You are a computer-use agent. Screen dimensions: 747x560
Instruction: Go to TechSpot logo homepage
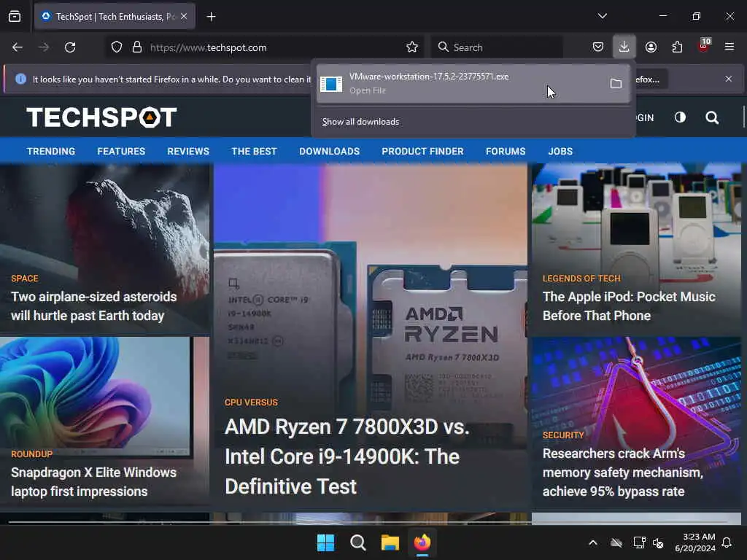click(x=101, y=117)
